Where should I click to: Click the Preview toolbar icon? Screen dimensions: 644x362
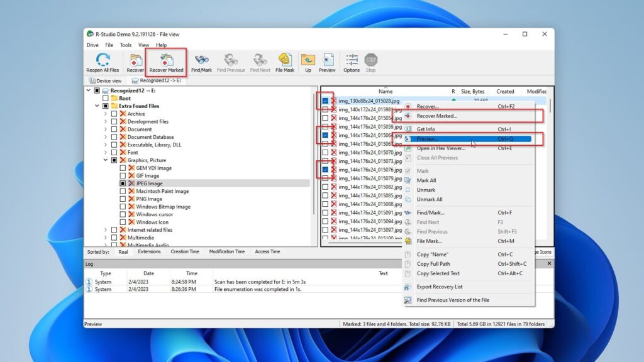click(327, 60)
